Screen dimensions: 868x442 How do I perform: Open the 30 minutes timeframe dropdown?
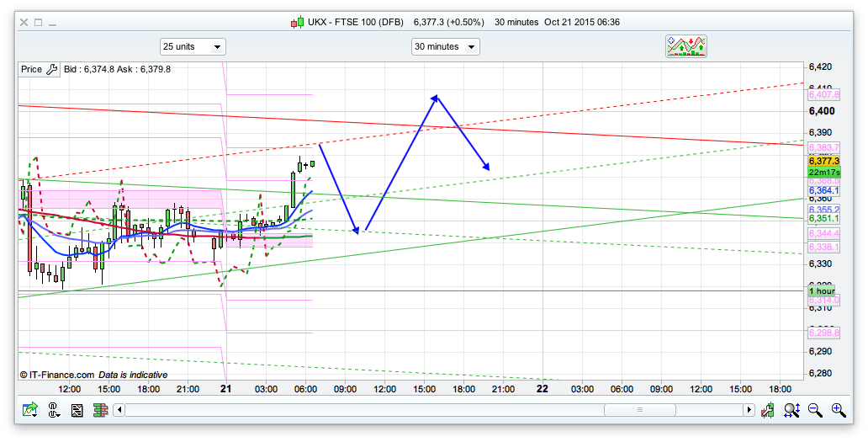pos(445,47)
